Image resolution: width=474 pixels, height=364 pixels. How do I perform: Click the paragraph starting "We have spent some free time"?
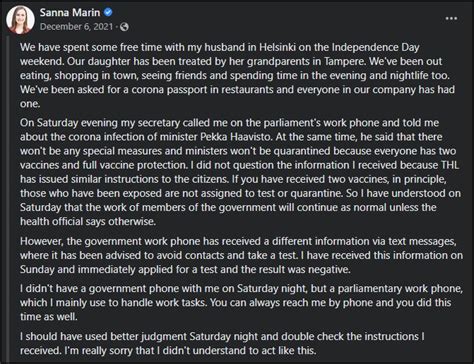[237, 75]
